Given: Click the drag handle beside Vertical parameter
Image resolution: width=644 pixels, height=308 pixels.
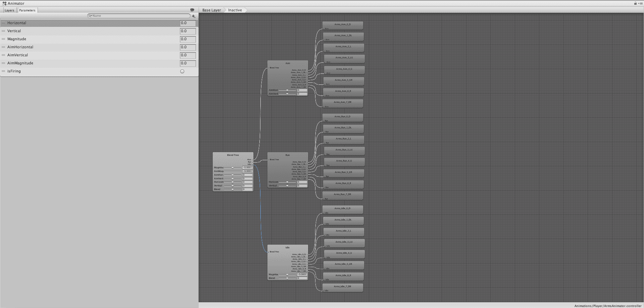Looking at the screenshot, I should pyautogui.click(x=3, y=31).
